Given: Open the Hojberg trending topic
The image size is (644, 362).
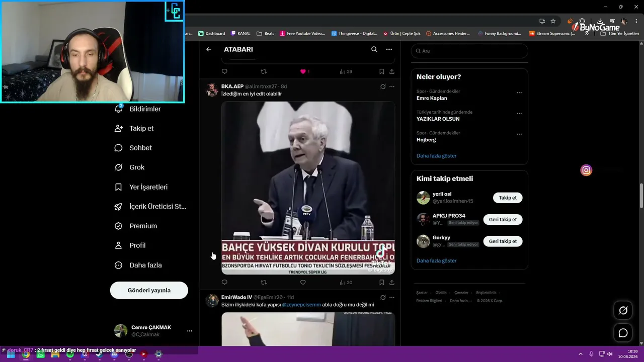Looking at the screenshot, I should [426, 140].
